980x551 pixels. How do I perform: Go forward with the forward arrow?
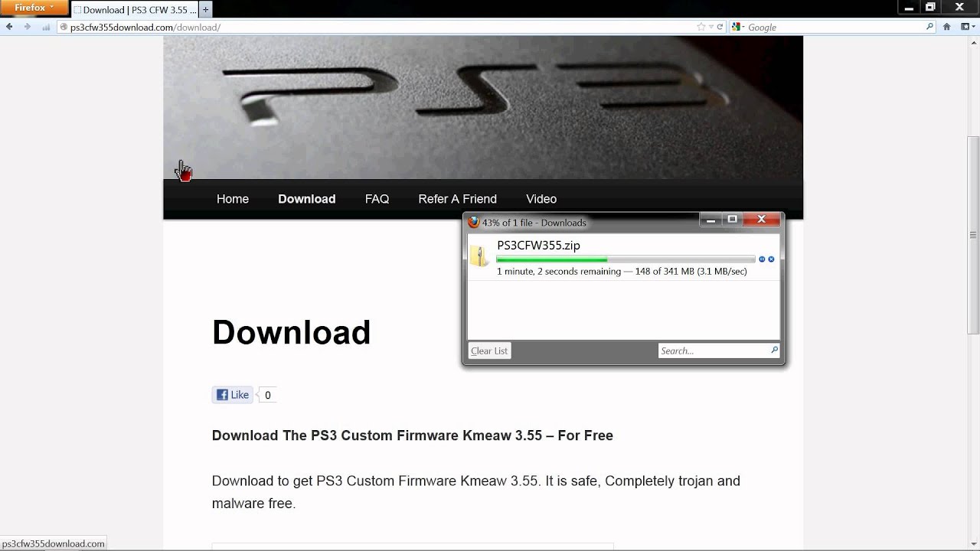[x=27, y=27]
